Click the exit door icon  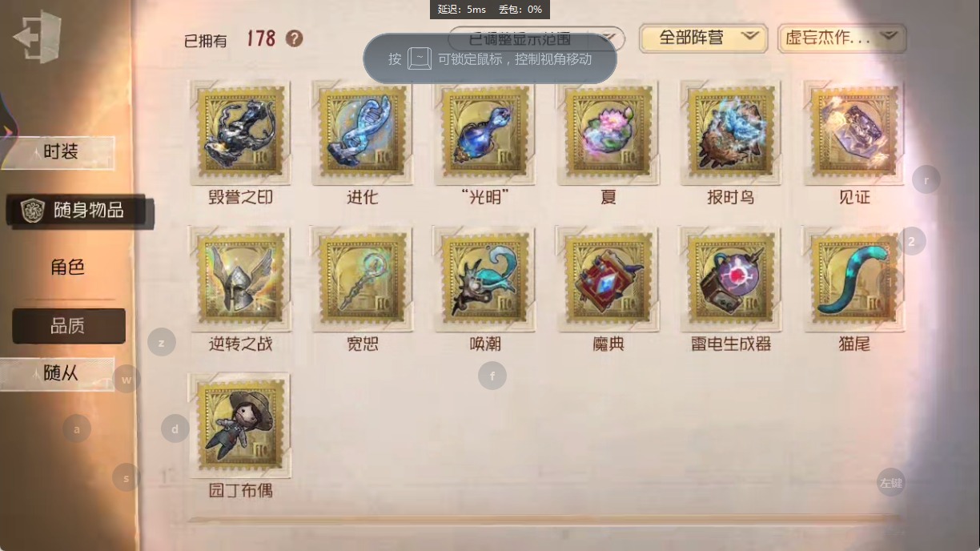point(37,36)
